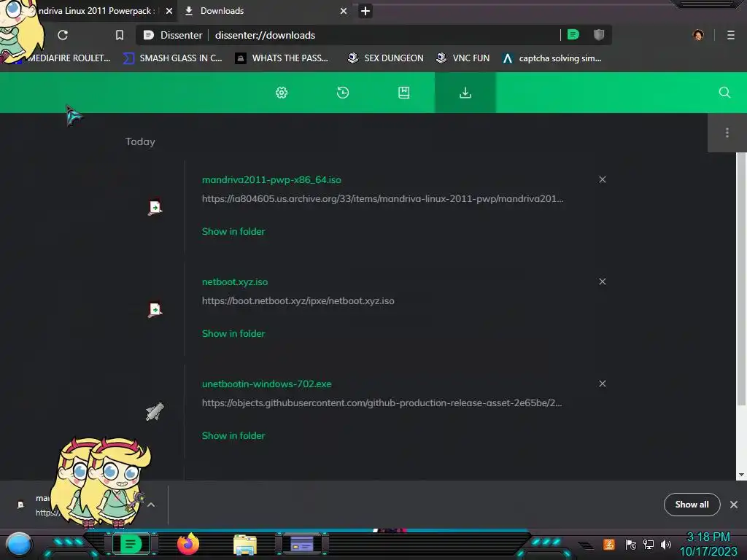Open downloads page three-dot menu
This screenshot has width=747, height=560.
coord(727,133)
